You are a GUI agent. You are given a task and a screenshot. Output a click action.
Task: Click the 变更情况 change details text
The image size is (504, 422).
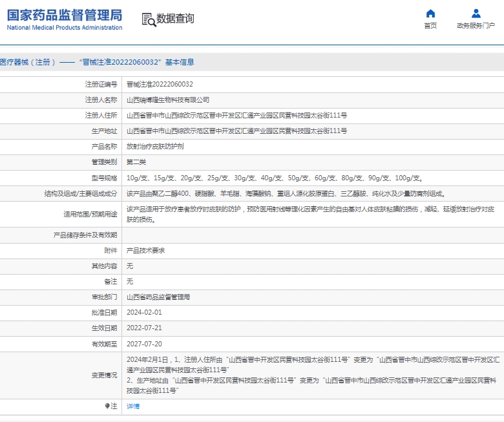[x=313, y=375]
